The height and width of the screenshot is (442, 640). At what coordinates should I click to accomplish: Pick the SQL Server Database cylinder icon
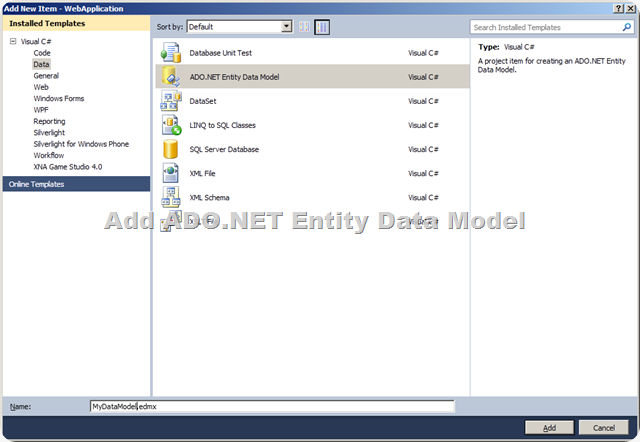point(171,149)
